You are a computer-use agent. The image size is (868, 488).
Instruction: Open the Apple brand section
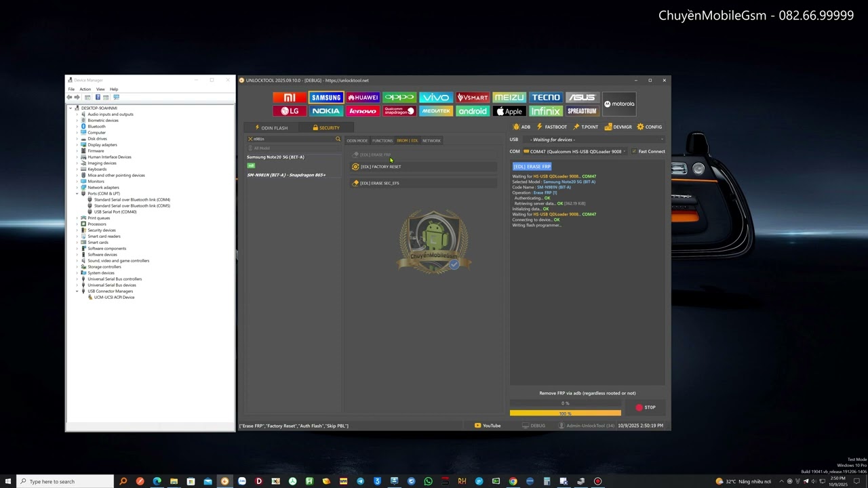509,111
